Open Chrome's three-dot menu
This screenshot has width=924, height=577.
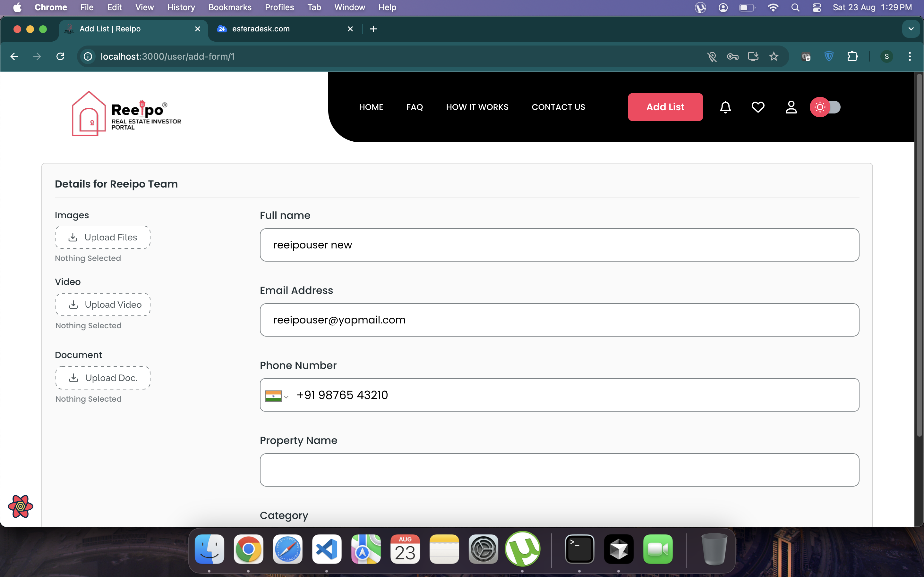910,56
